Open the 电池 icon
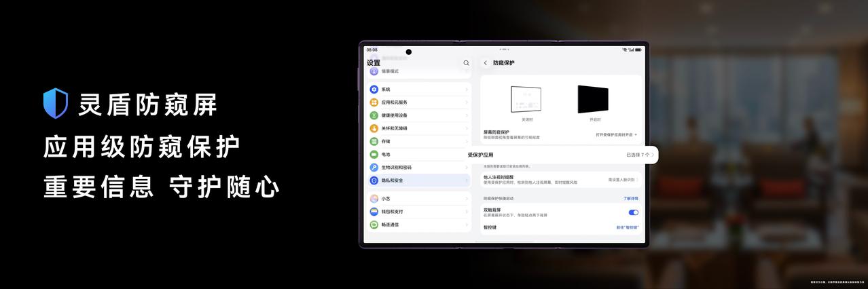 click(x=374, y=154)
